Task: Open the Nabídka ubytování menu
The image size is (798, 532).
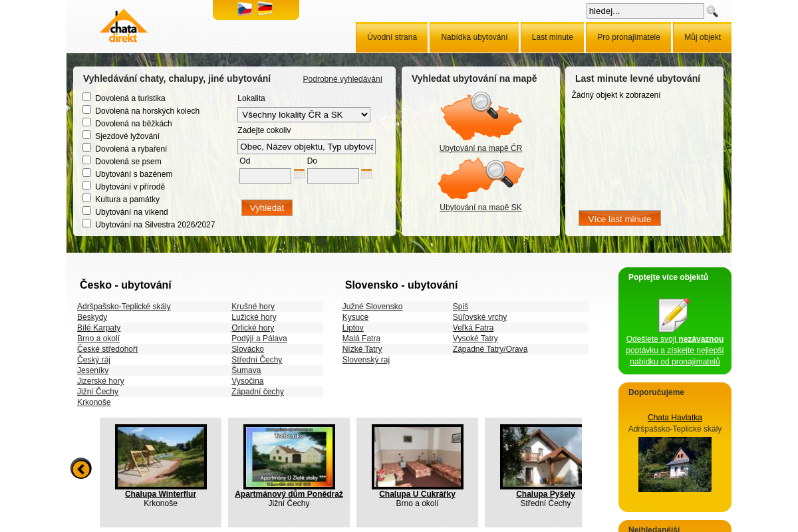Action: [474, 37]
